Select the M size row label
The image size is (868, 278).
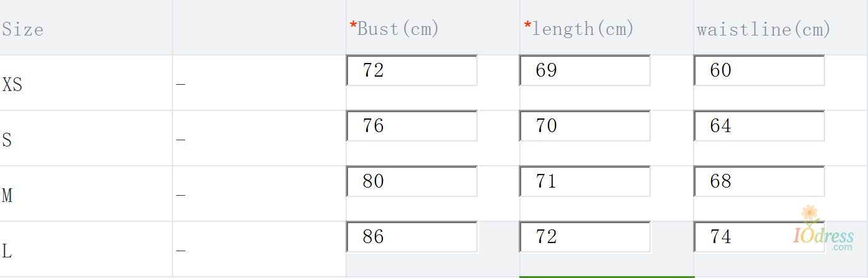[x=7, y=196]
